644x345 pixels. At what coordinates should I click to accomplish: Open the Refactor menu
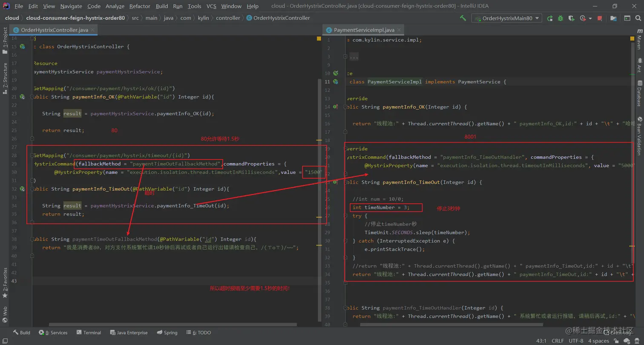coord(140,6)
